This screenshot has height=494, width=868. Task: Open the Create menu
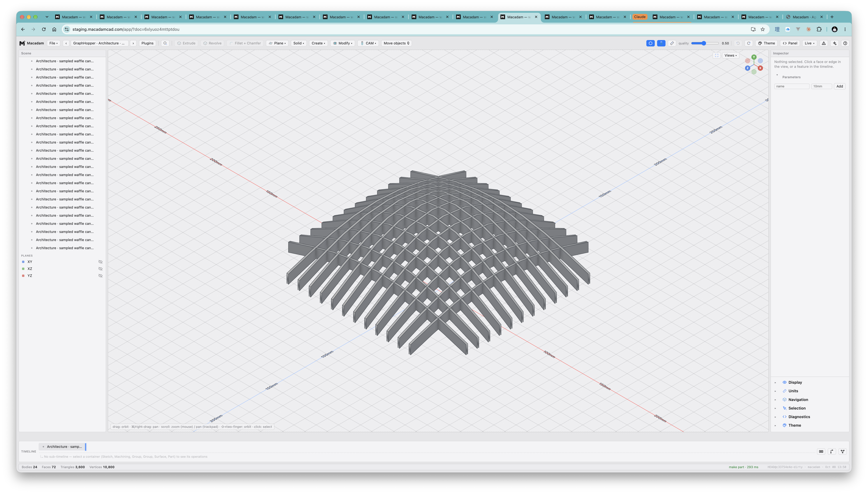click(318, 43)
